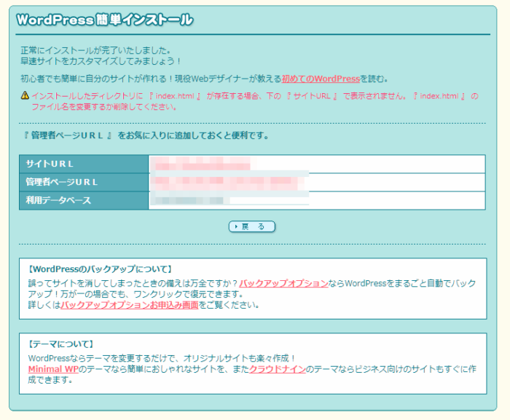Screen dimensions: 510x420
Task: Click the 利用データベース value cell
Action: 193,199
